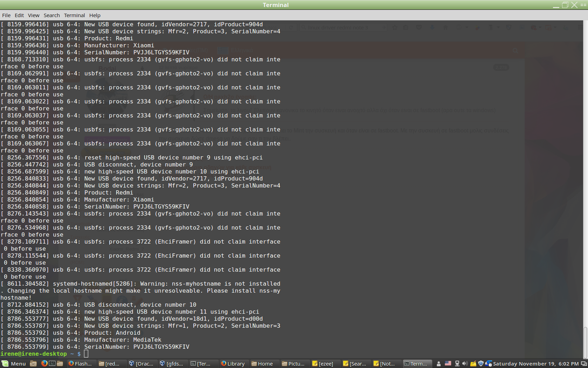The width and height of the screenshot is (588, 368).
Task: Open the Help menu
Action: (94, 15)
